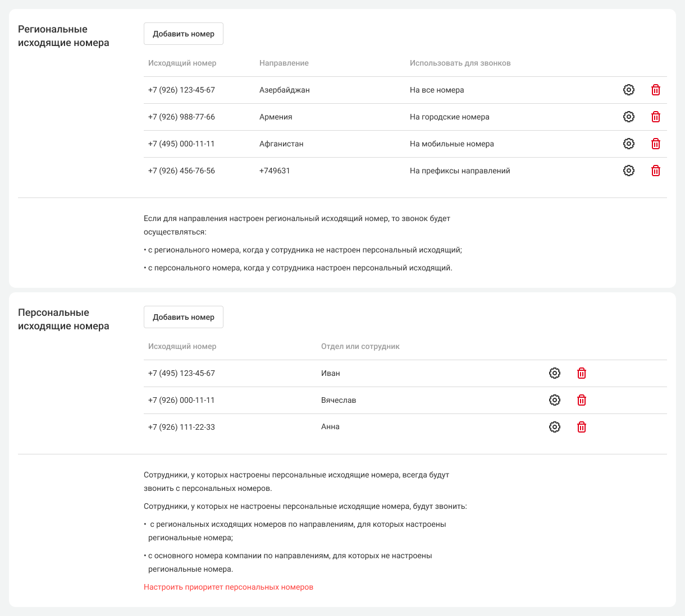
Task: Edit settings for Вячеслав's number
Action: 555,400
